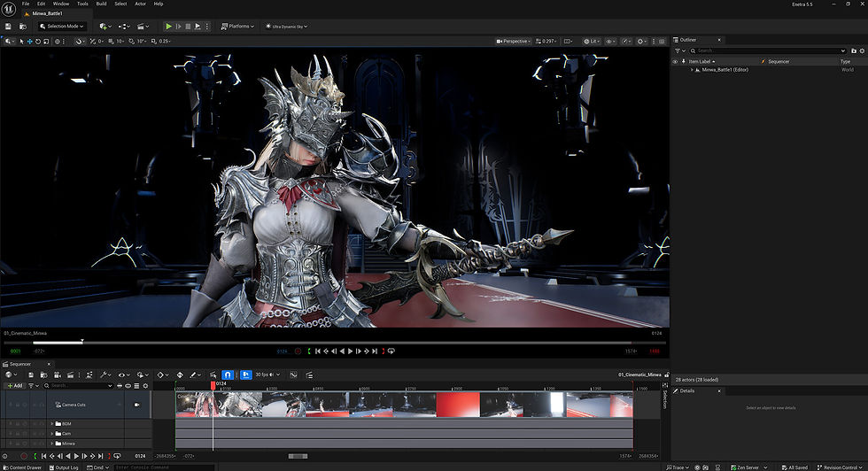Viewport: 868px width, 471px height.
Task: Expand the Minwa_Battle1 (Editor) row in Outliner
Action: (x=692, y=70)
